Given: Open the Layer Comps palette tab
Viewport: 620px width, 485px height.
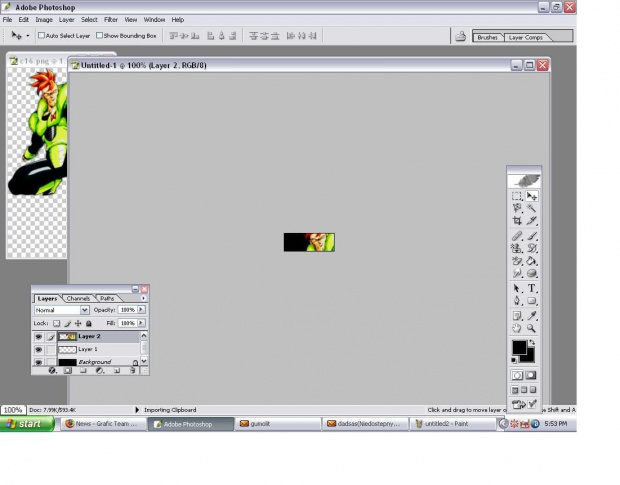Looking at the screenshot, I should 525,37.
